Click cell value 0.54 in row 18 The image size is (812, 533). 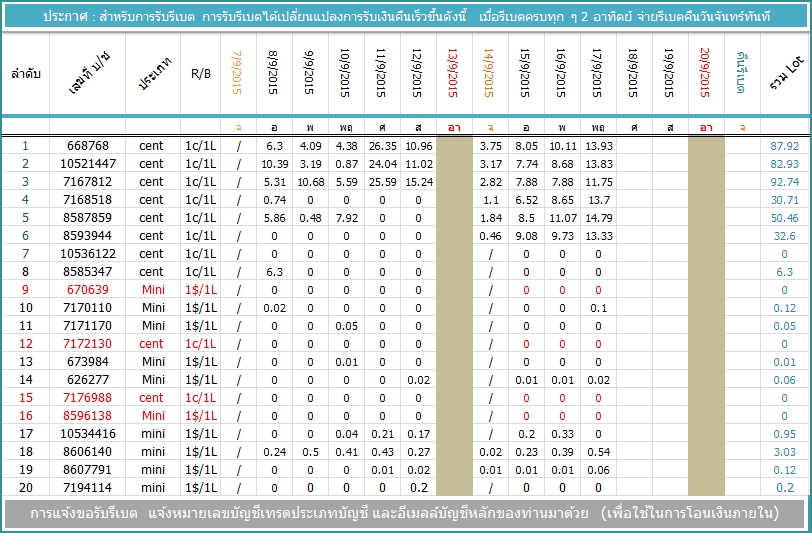click(x=599, y=452)
